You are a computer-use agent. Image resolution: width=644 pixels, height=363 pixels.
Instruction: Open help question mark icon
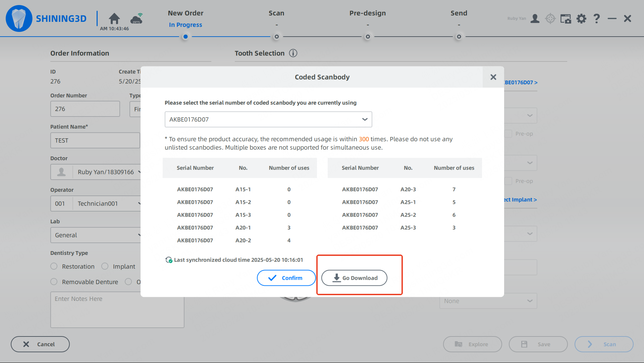[x=596, y=18]
